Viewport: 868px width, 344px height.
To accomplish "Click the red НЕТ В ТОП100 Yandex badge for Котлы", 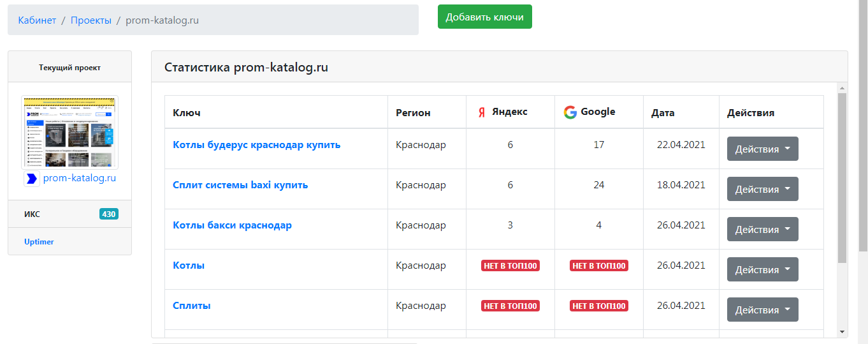I will pos(510,265).
